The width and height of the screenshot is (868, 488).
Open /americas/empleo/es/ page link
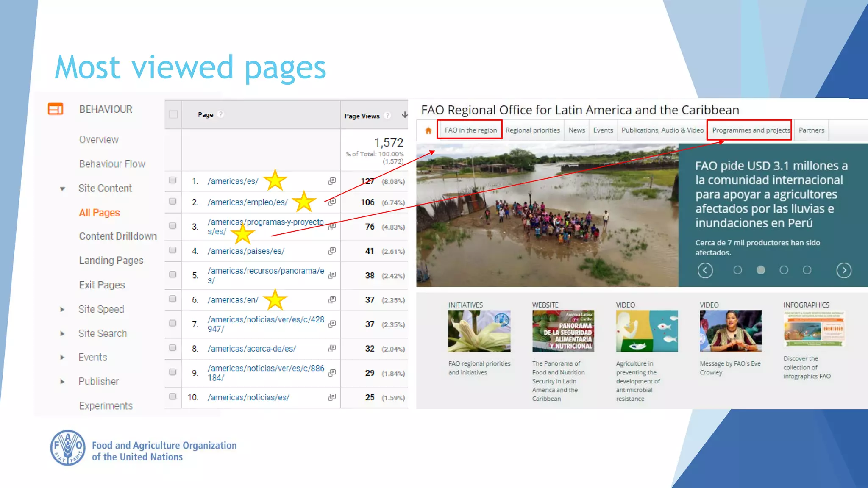coord(247,202)
